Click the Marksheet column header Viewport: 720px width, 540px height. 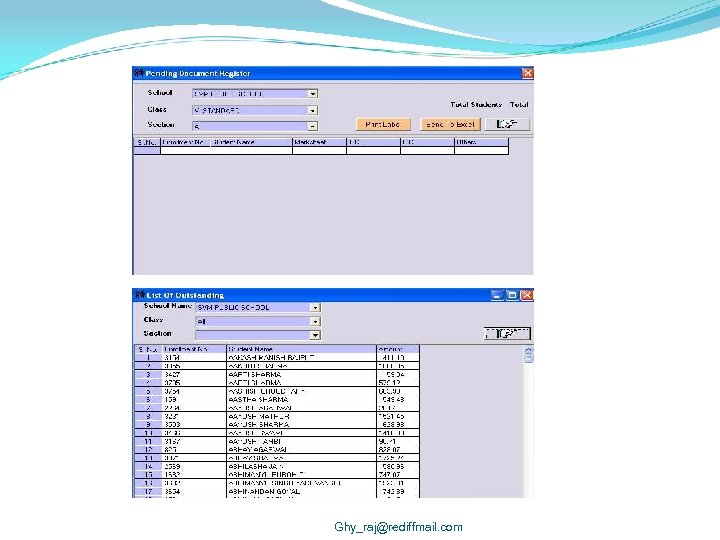pyautogui.click(x=319, y=142)
